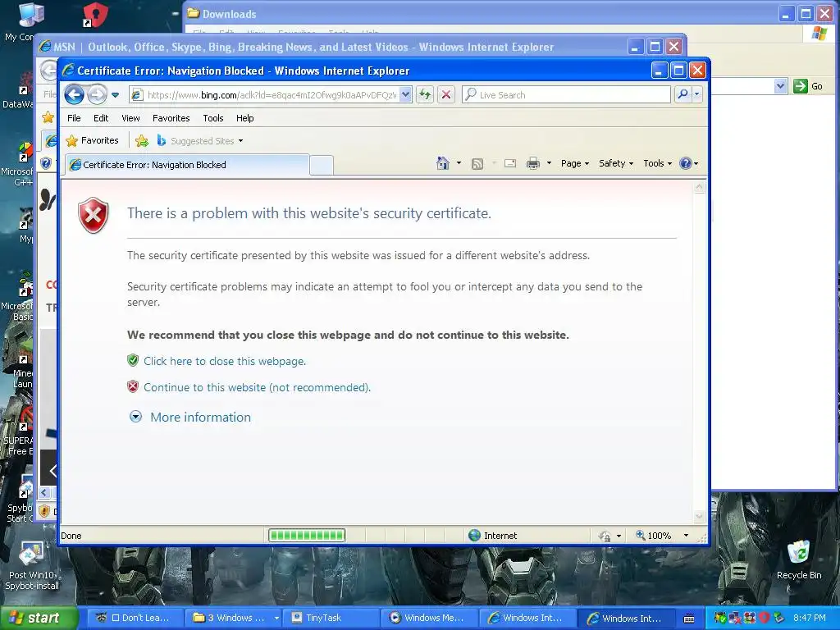Select the Certificate Error: Navigation Blocked tab
Viewport: 840px width, 630px height.
coord(188,164)
